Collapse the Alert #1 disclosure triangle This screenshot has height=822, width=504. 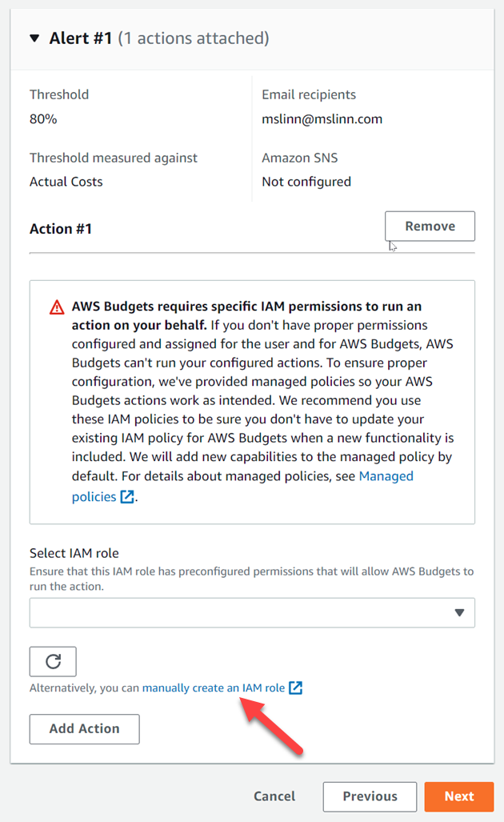coord(34,38)
